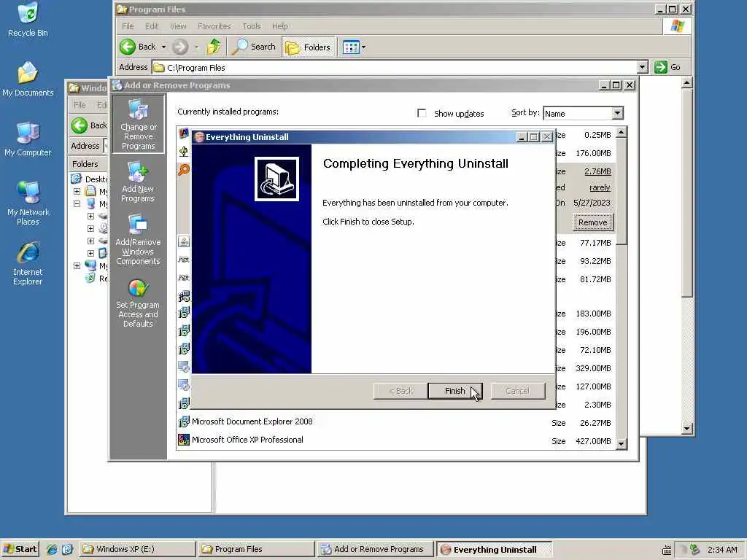747x560 pixels.
Task: Open View menu in Program Files window
Action: coord(178,26)
